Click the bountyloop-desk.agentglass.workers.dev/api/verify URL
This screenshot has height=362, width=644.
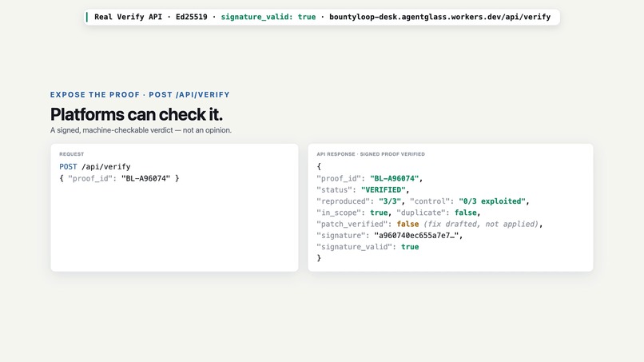(x=440, y=17)
